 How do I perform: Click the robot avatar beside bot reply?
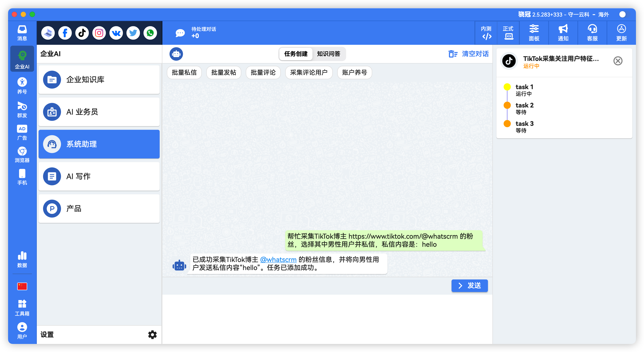tap(179, 265)
